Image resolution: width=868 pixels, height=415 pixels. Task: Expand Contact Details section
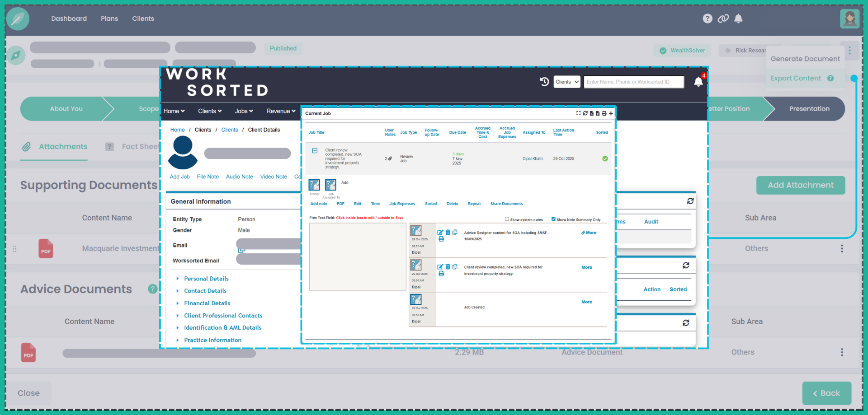click(205, 291)
